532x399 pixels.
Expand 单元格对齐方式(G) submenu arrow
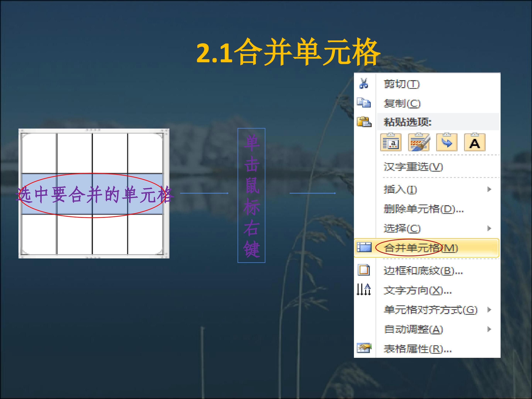pyautogui.click(x=489, y=310)
